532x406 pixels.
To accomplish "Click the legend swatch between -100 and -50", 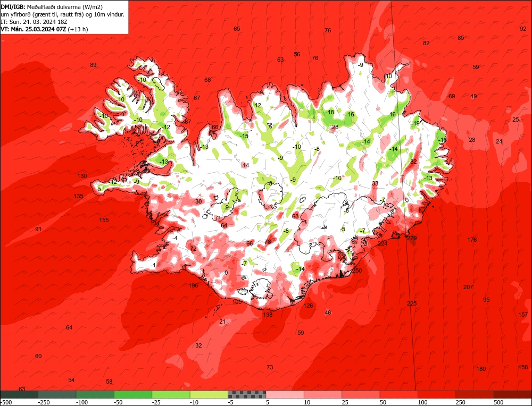I will [95, 394].
